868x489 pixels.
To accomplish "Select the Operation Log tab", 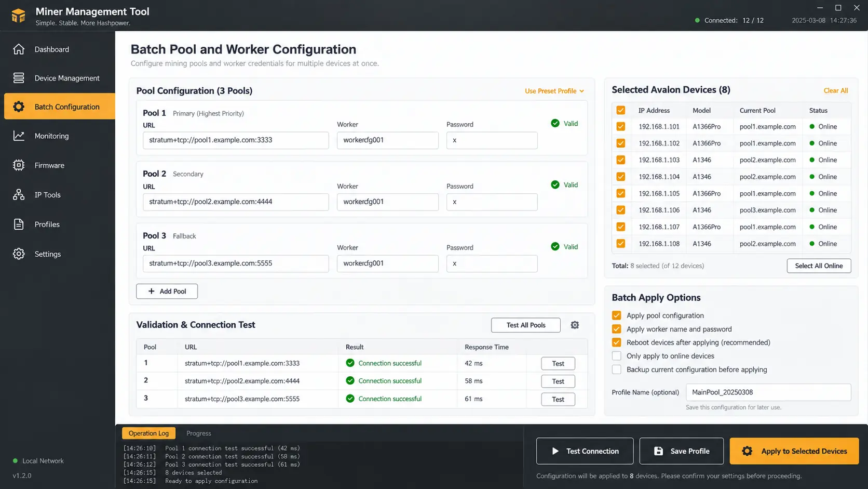I will (148, 433).
